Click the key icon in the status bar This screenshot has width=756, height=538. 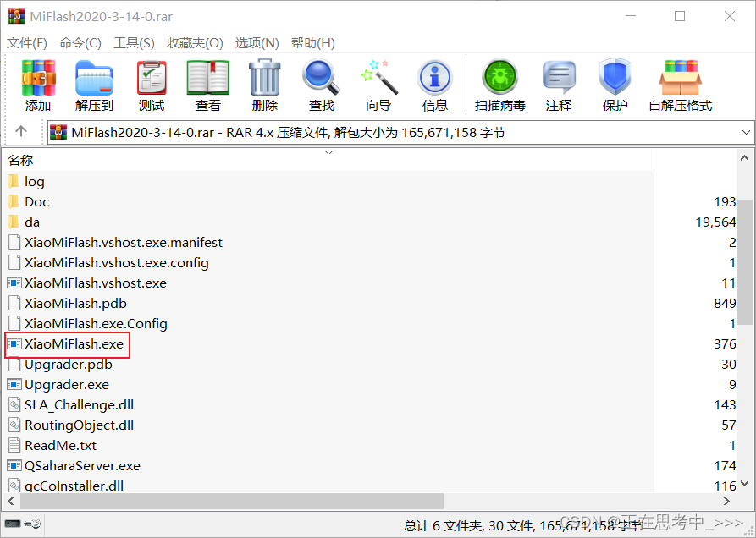pyautogui.click(x=33, y=524)
